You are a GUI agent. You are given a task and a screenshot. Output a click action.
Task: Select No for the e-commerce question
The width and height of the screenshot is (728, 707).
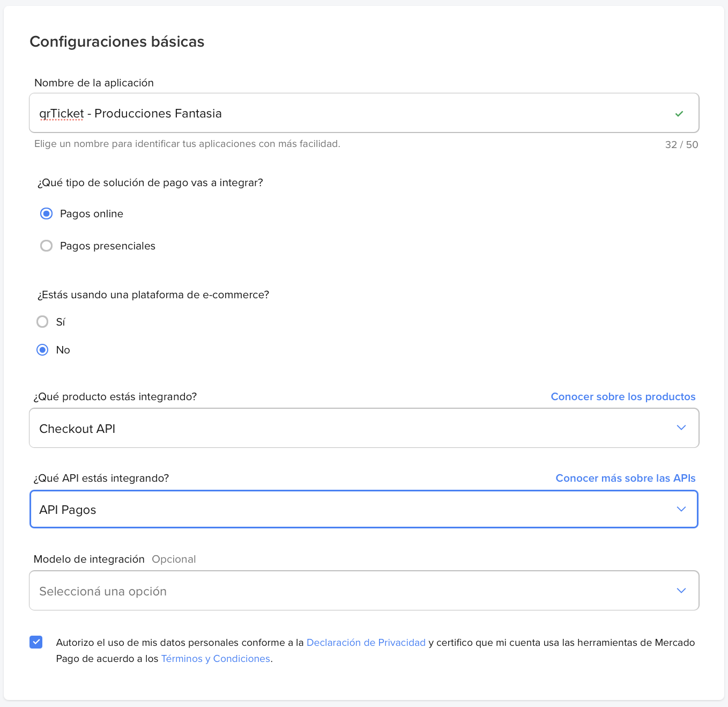[x=42, y=350]
